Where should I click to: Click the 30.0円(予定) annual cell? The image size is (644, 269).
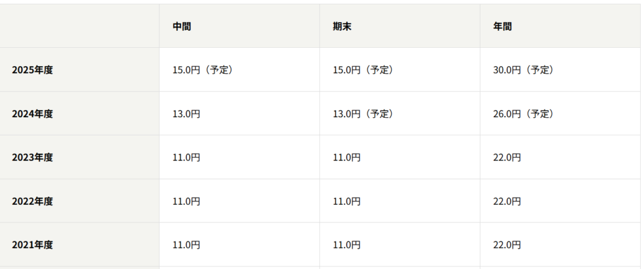[523, 70]
